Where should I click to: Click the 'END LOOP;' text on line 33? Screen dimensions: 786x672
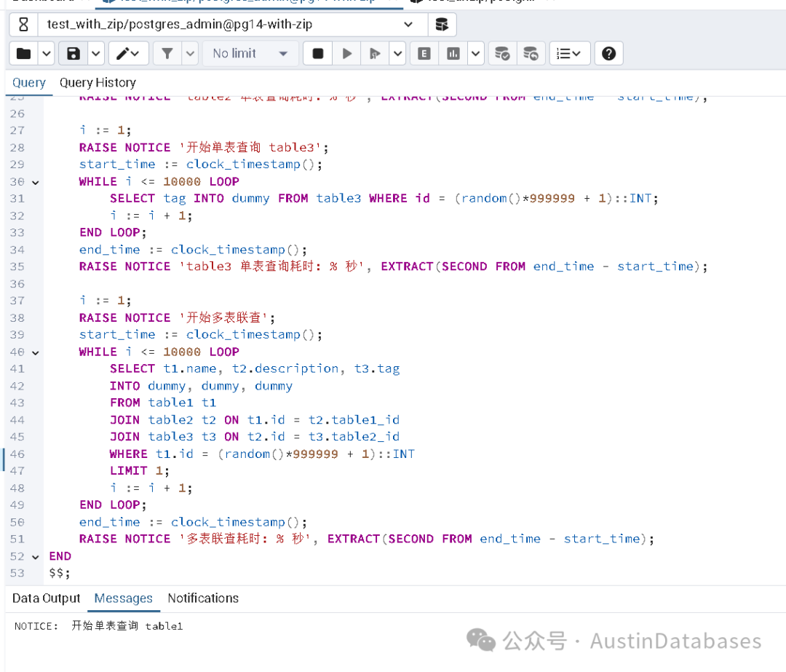pos(113,233)
